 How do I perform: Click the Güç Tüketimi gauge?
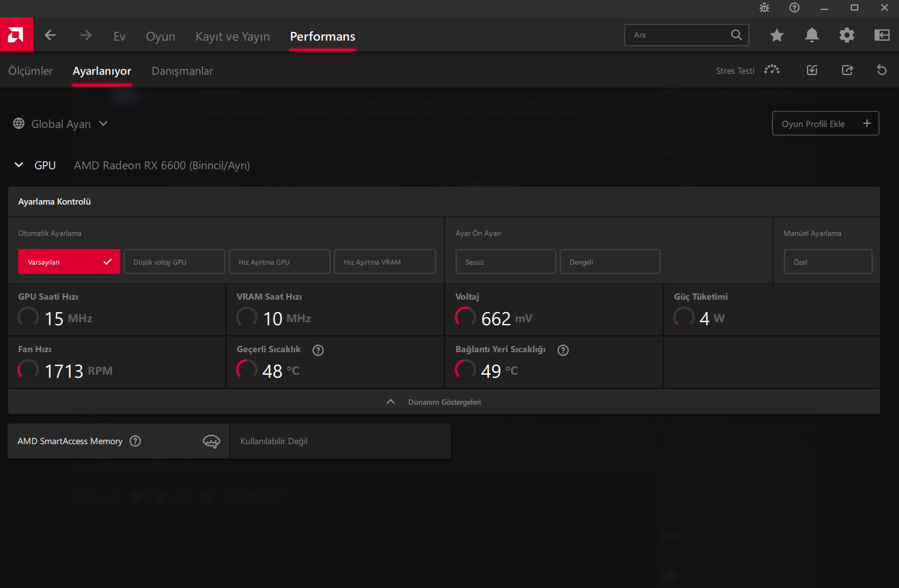tap(684, 317)
